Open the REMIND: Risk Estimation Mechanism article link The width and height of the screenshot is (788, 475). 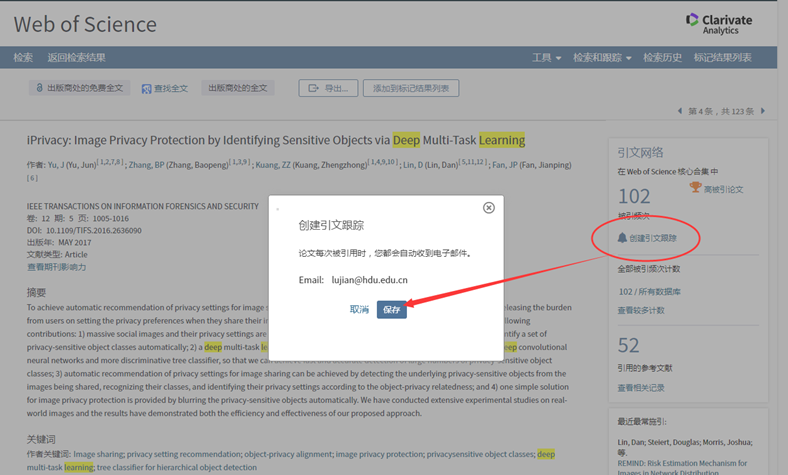(x=682, y=467)
